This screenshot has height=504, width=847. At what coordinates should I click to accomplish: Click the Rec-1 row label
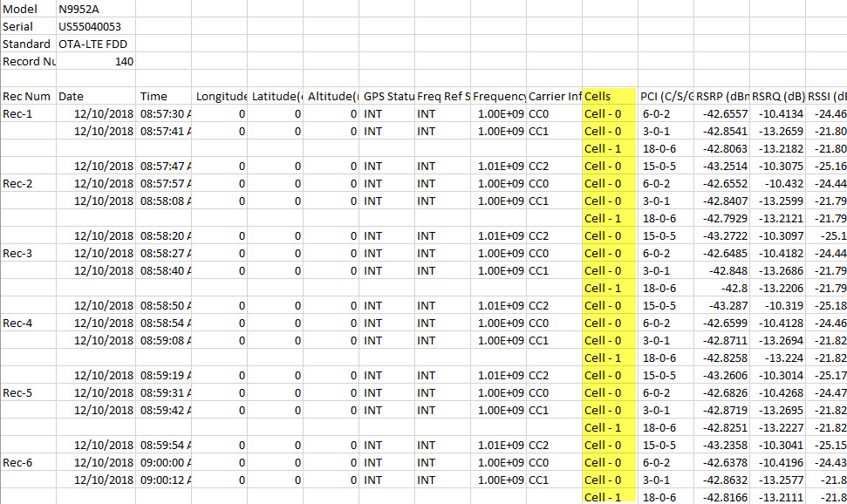pyautogui.click(x=28, y=114)
